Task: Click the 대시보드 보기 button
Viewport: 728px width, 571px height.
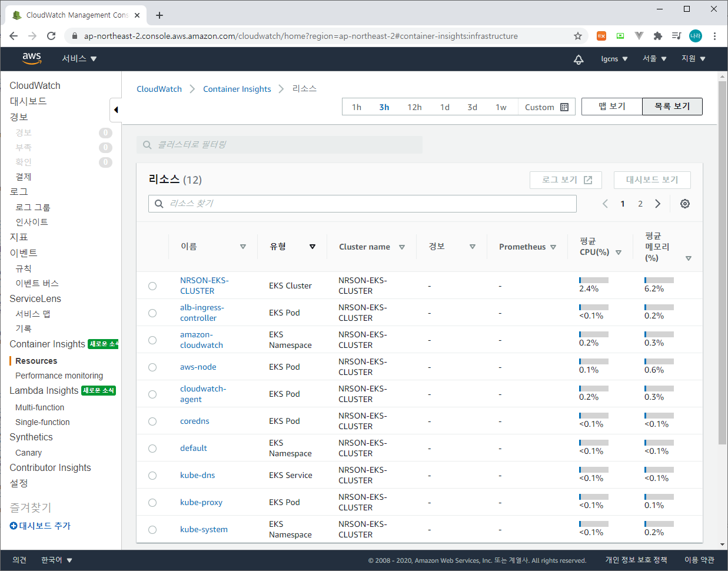Action: [x=652, y=180]
